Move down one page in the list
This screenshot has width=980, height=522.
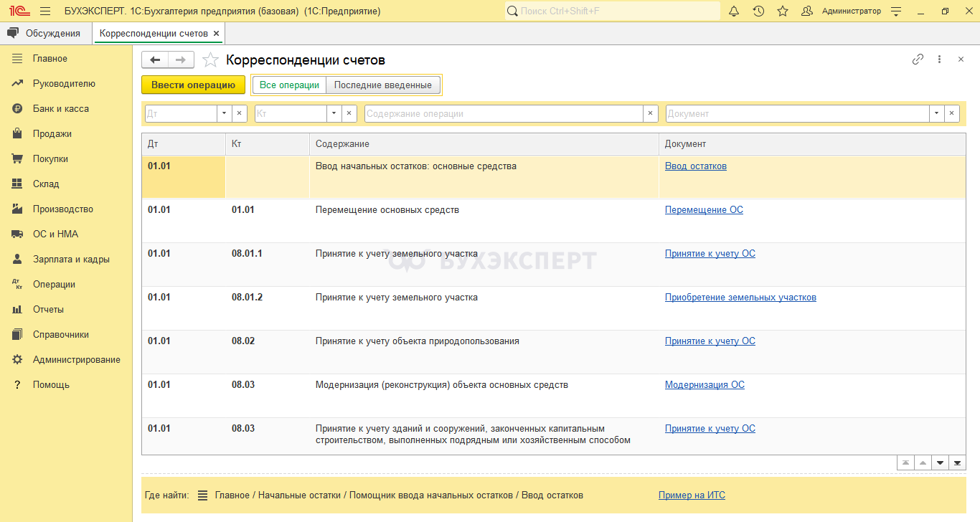941,462
